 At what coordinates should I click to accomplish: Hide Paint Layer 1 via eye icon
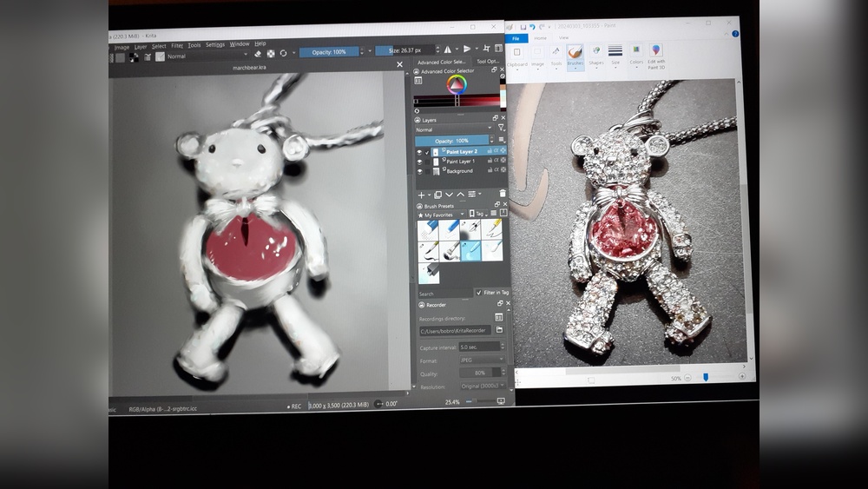(x=419, y=162)
